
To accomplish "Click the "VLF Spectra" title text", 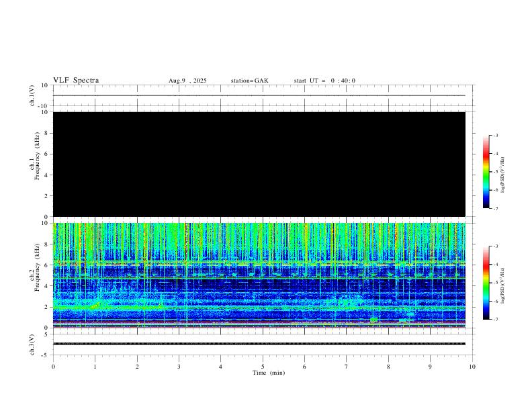I will [x=76, y=81].
